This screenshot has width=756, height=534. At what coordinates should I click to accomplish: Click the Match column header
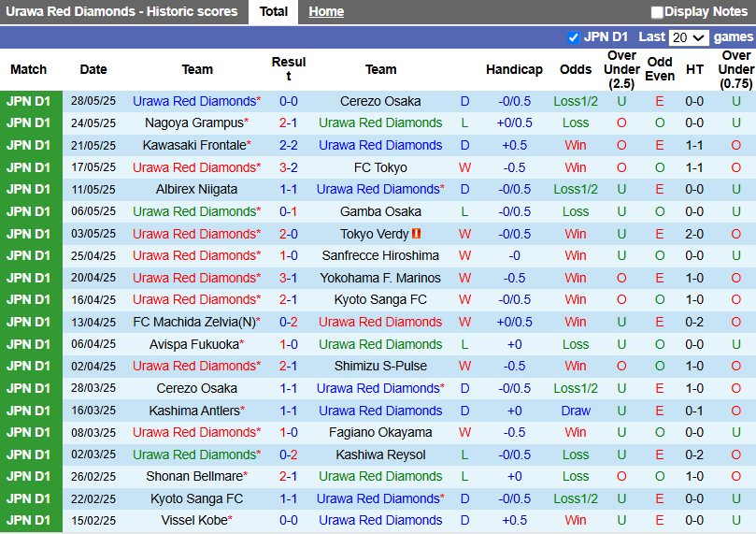click(x=28, y=70)
